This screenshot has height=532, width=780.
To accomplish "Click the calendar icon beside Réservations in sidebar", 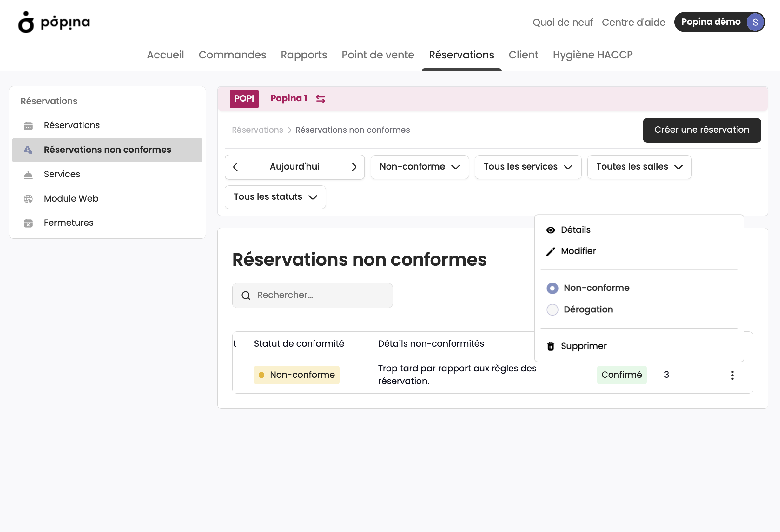I will pos(28,126).
